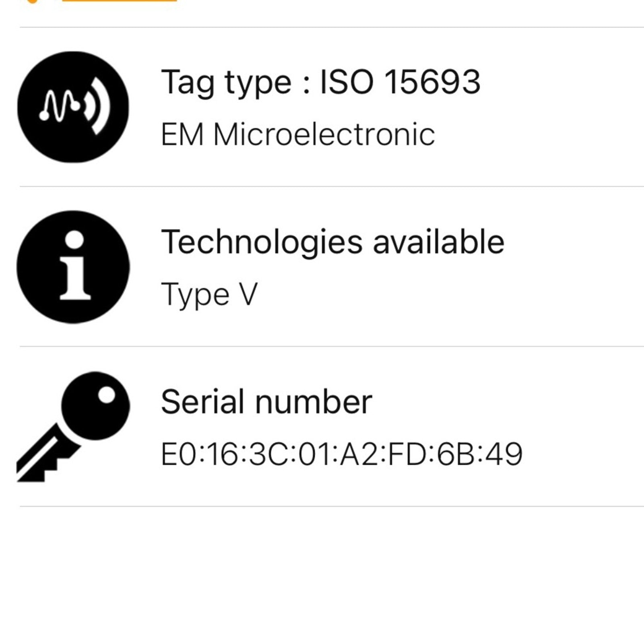Click the word 'number' in Serial number
This screenshot has height=644, width=644.
(x=314, y=402)
